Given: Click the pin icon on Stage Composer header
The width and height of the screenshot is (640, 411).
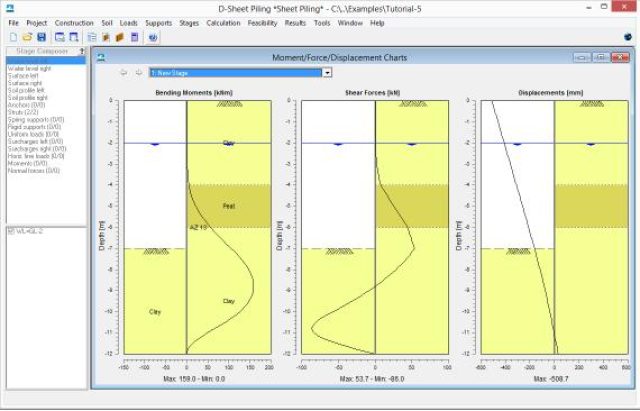Looking at the screenshot, I should tap(81, 50).
